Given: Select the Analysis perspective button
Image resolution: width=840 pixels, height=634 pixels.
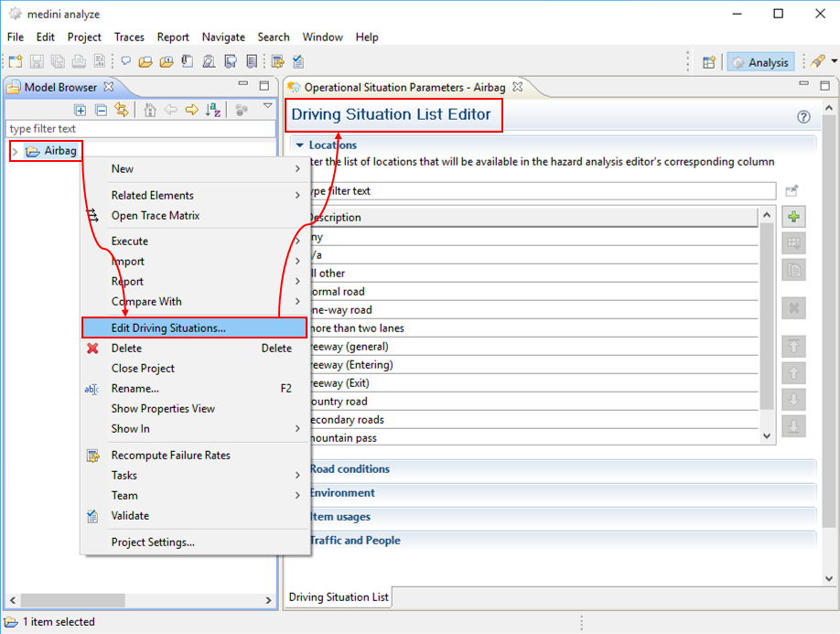Looking at the screenshot, I should (x=760, y=62).
